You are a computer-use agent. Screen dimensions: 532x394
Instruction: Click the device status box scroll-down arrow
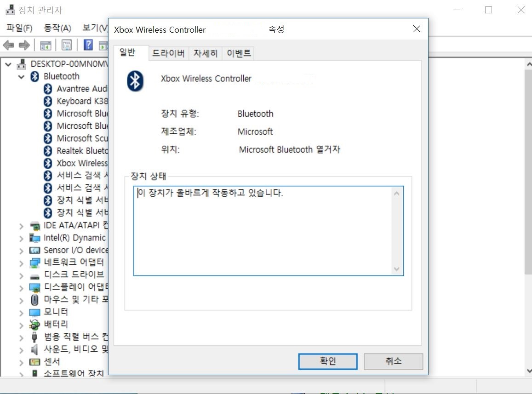click(397, 269)
